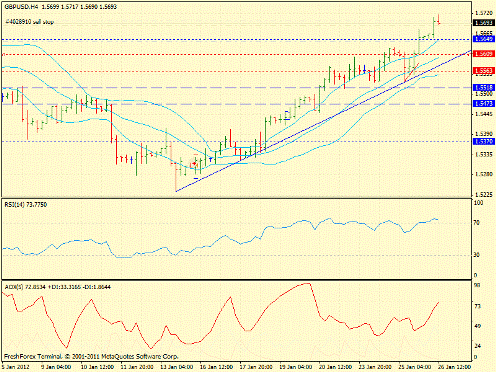Screen dimensions: 496x372
Task: Click the 1.5335 price axis label
Action: 484,155
